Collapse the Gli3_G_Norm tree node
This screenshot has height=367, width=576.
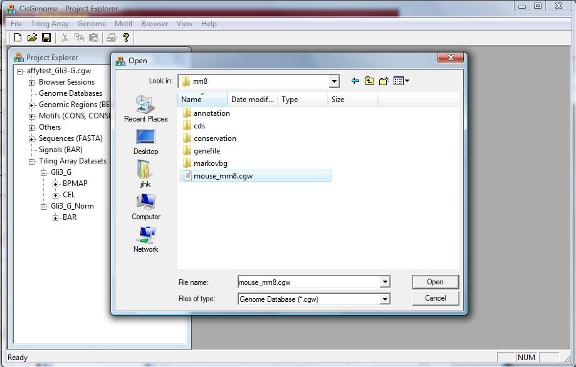tap(44, 206)
